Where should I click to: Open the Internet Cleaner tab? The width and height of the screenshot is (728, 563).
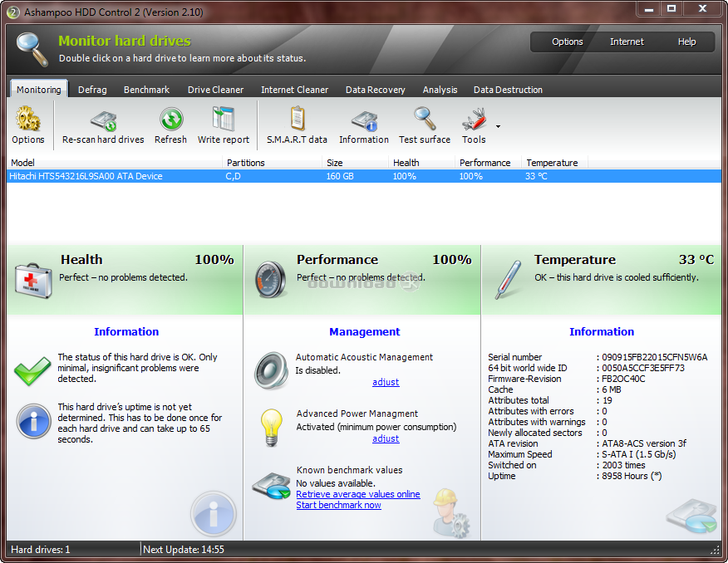tap(294, 90)
